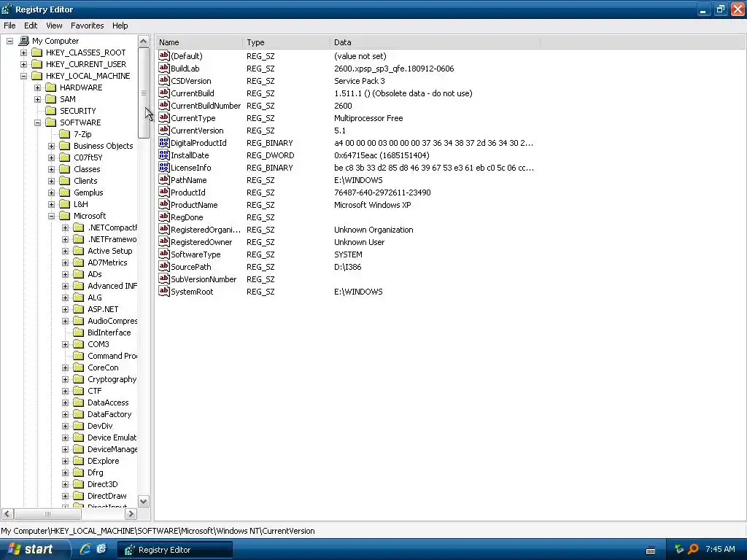Click the CurrentType string value icon
Viewport: 747px width, 560px height.
164,117
